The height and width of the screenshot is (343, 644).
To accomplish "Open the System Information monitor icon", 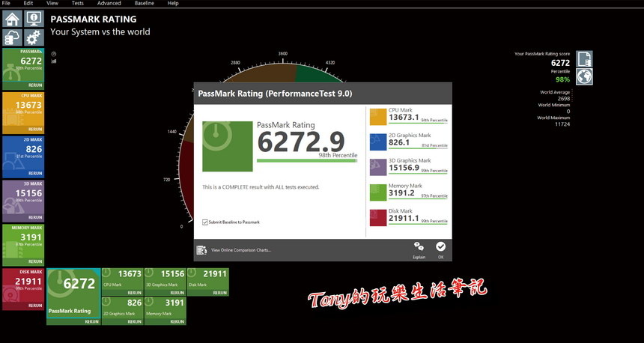I will coord(34,19).
